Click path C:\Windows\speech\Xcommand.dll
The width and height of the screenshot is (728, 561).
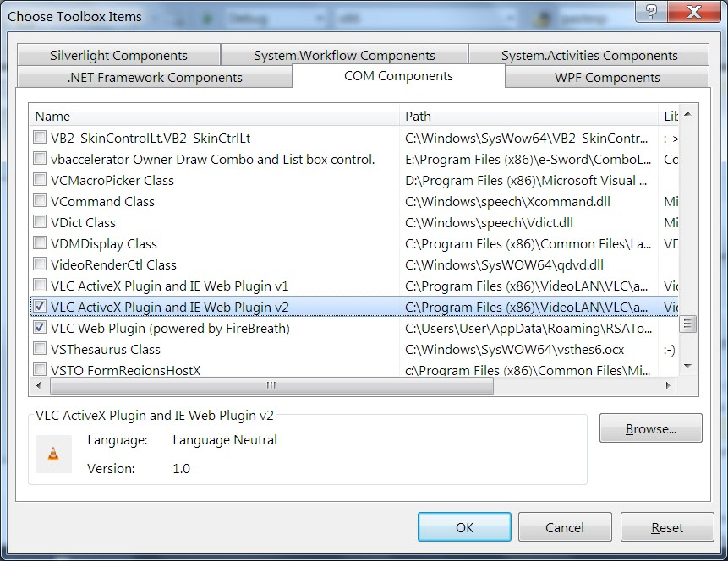coord(507,201)
